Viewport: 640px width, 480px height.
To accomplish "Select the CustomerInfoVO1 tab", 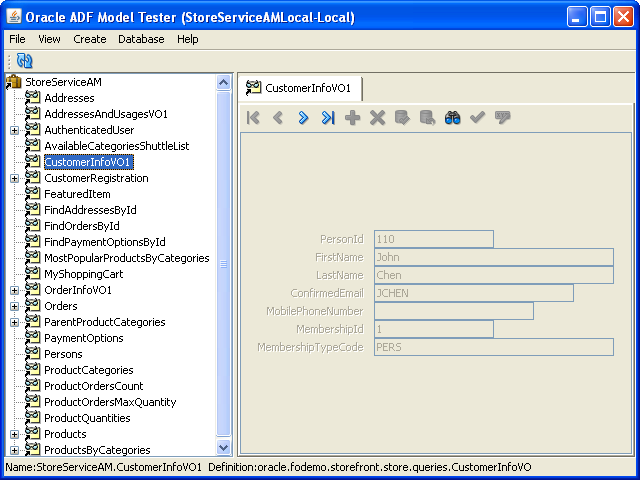I will pyautogui.click(x=300, y=88).
